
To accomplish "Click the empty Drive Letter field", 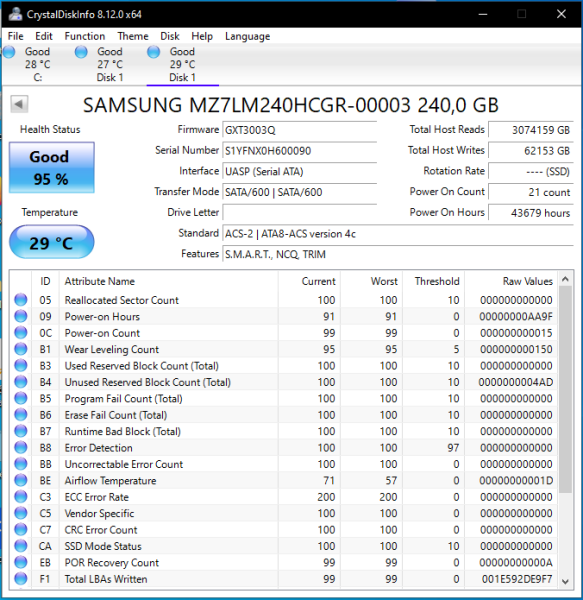I will 300,213.
